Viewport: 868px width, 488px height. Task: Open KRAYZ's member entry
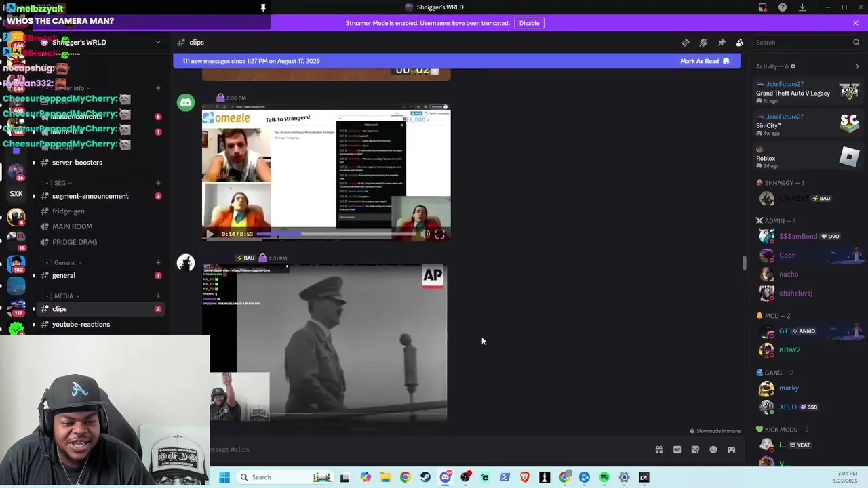coord(809,350)
